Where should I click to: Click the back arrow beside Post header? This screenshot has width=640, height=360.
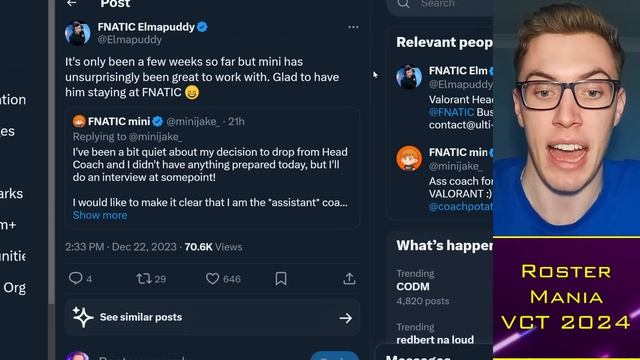coord(72,3)
